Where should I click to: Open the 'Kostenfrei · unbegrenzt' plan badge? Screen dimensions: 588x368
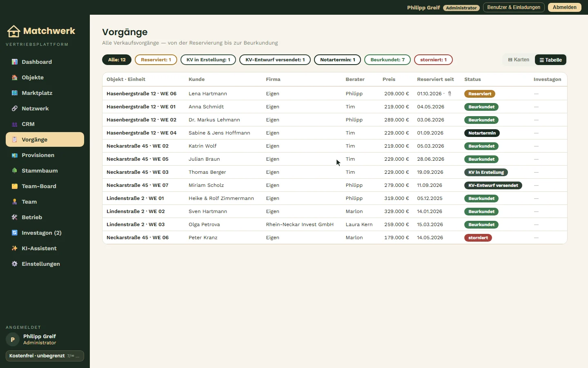[45, 356]
